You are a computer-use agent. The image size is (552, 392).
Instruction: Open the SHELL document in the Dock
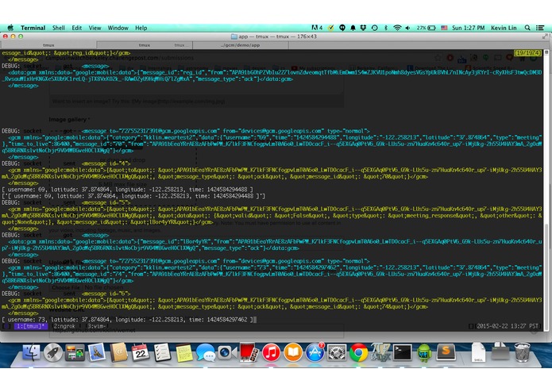[479, 352]
